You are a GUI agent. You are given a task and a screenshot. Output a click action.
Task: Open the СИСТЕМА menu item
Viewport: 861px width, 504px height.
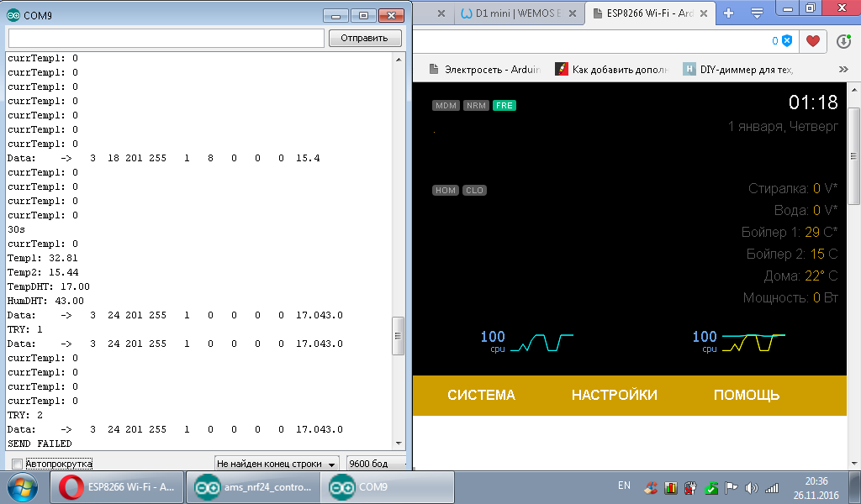click(x=481, y=396)
